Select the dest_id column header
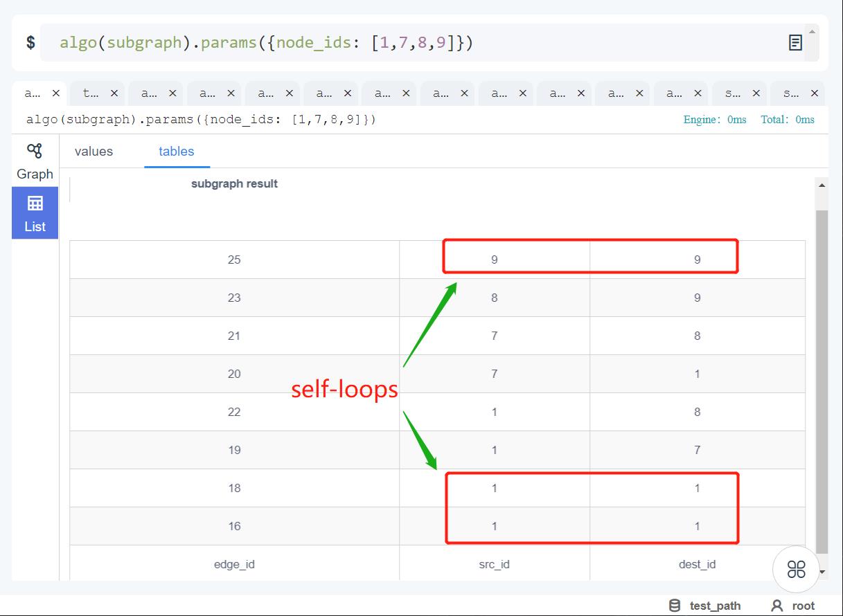The image size is (843, 616). [x=697, y=564]
